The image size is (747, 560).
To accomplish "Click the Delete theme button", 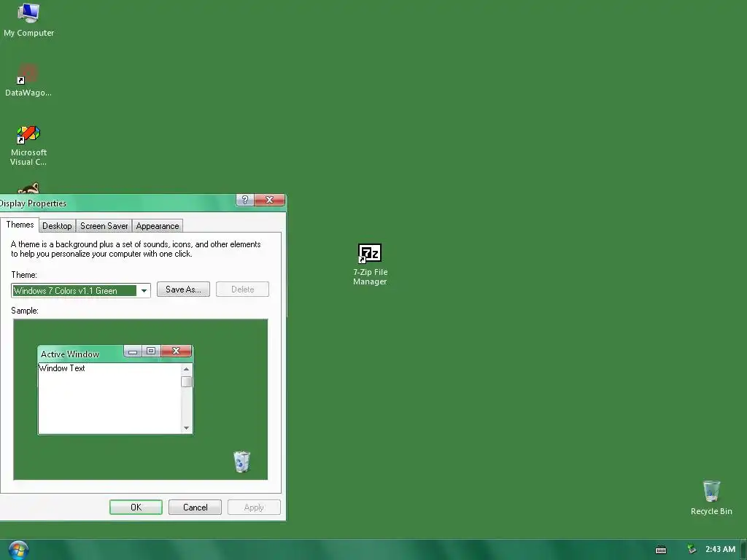I will pyautogui.click(x=242, y=289).
